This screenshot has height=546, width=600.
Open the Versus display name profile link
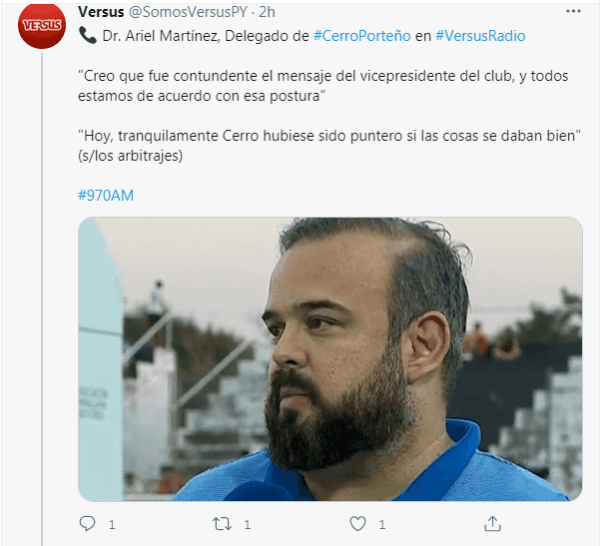(x=101, y=12)
